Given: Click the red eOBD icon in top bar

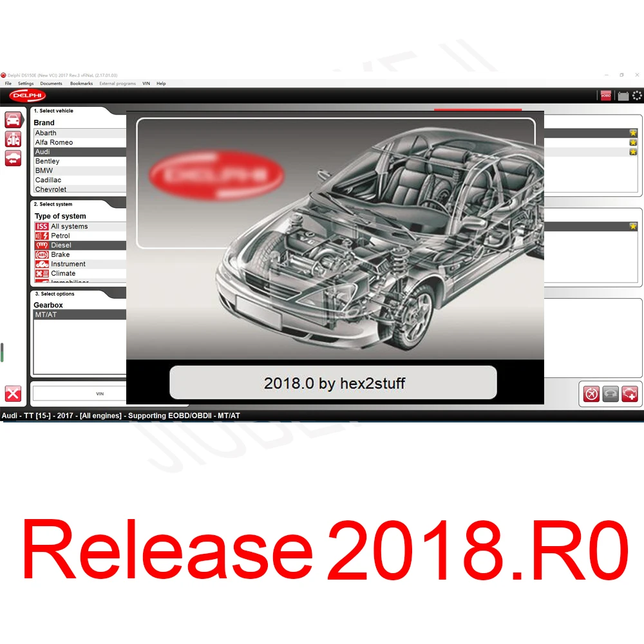Looking at the screenshot, I should tap(606, 95).
